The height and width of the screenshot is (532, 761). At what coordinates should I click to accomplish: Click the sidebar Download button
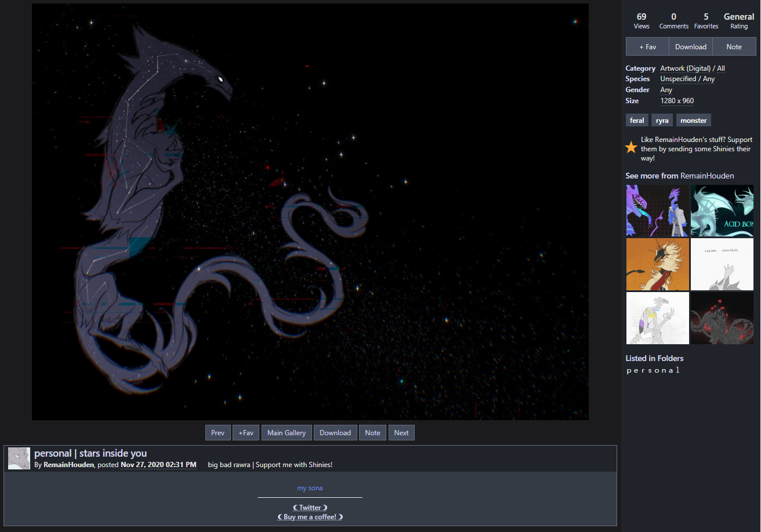691,47
